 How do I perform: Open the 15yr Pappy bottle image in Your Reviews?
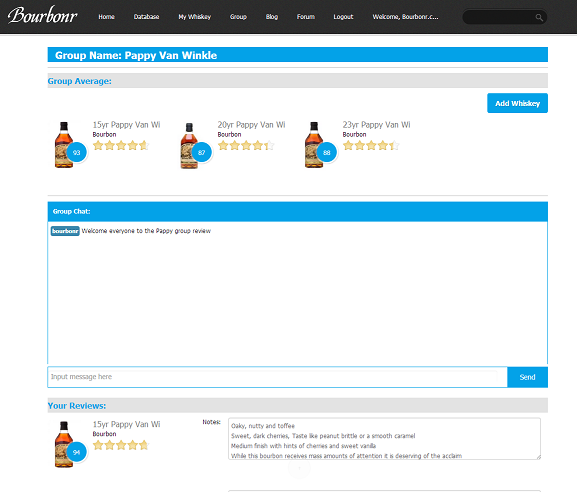point(64,445)
